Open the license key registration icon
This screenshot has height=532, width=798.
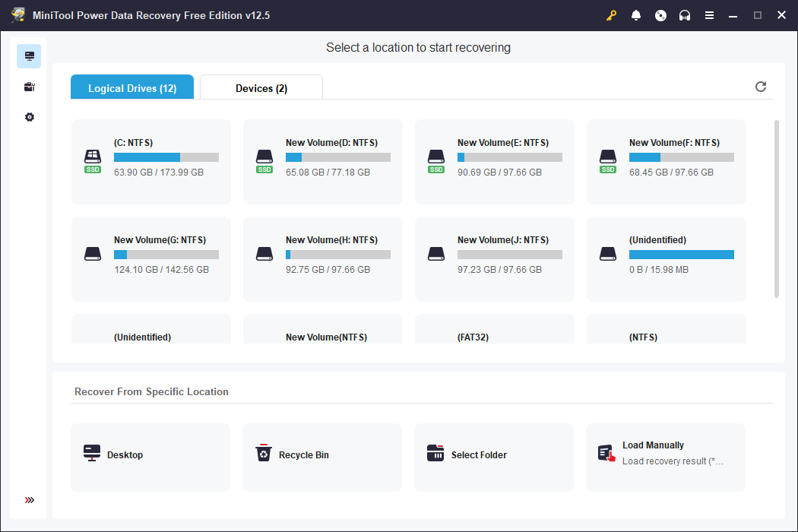[x=611, y=14]
